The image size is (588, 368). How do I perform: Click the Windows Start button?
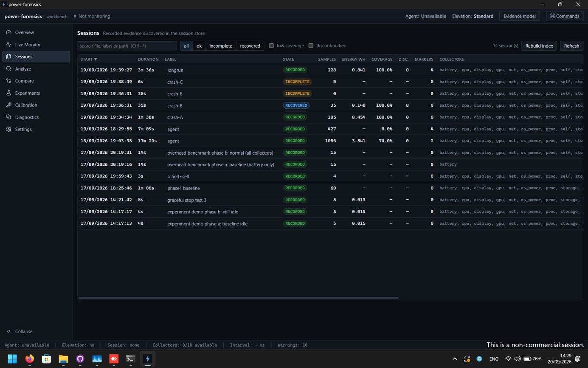12,359
